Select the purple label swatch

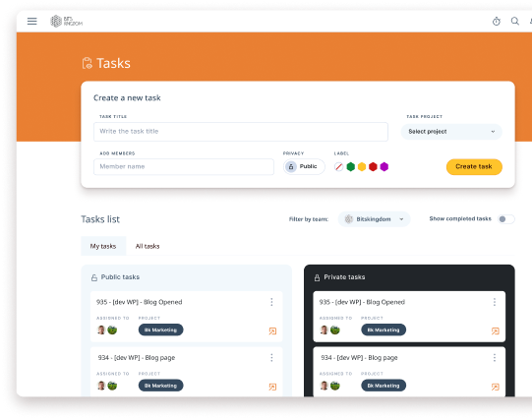tap(384, 166)
